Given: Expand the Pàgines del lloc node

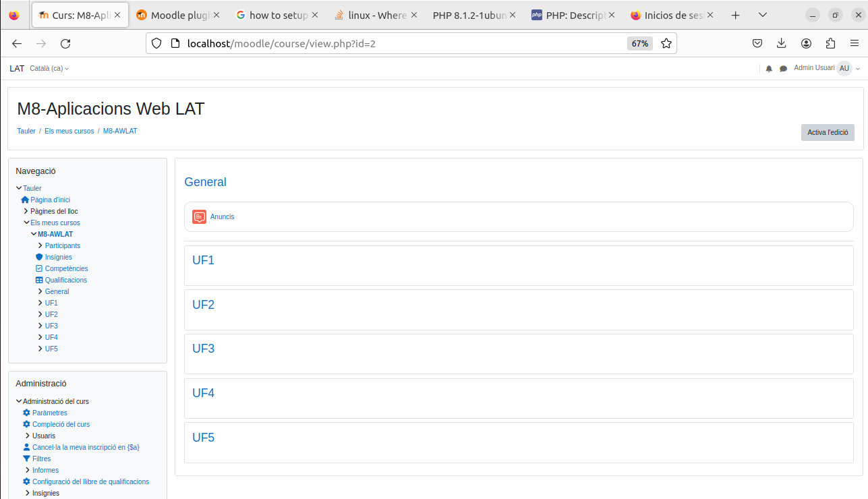Looking at the screenshot, I should tap(26, 211).
